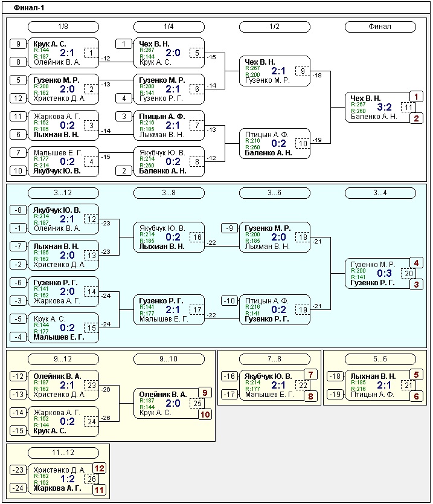Click source box -10 beside Птицын А. Ф.
This screenshot has height=504, width=433.
[x=229, y=300]
